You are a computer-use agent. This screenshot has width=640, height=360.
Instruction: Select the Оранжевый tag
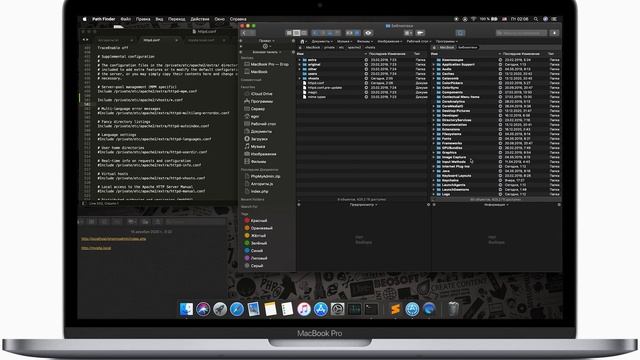pyautogui.click(x=258, y=228)
